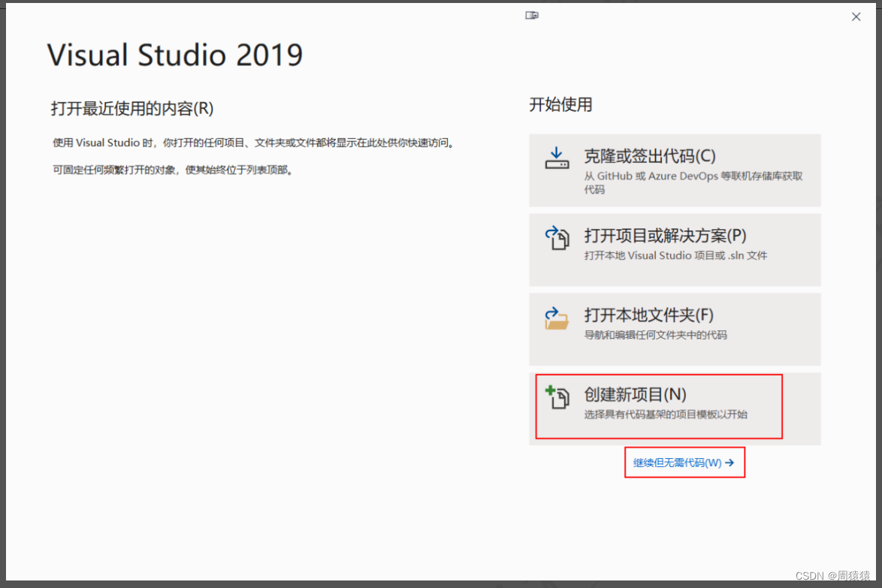Click the arrow beside 继续但无需代码
882x588 pixels.
point(729,463)
